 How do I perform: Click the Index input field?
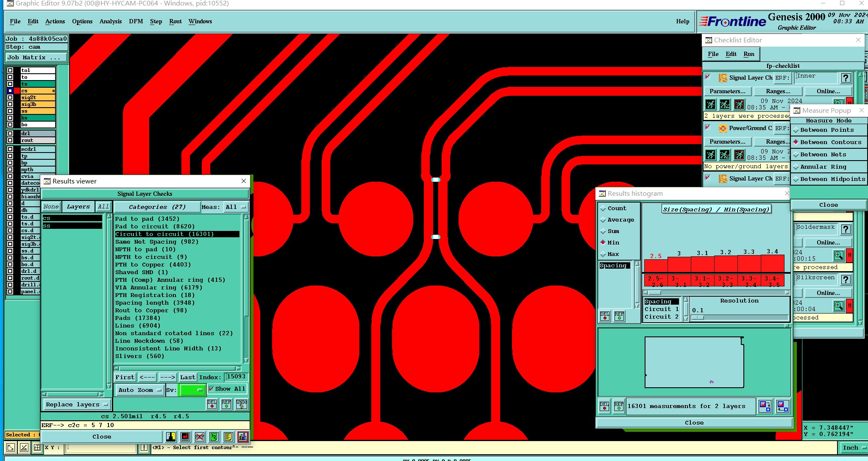pos(236,377)
